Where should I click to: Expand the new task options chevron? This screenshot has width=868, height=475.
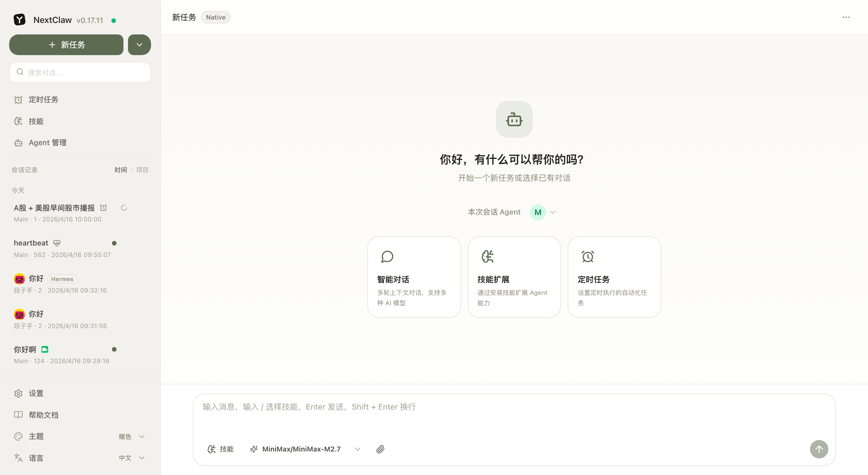click(x=139, y=44)
